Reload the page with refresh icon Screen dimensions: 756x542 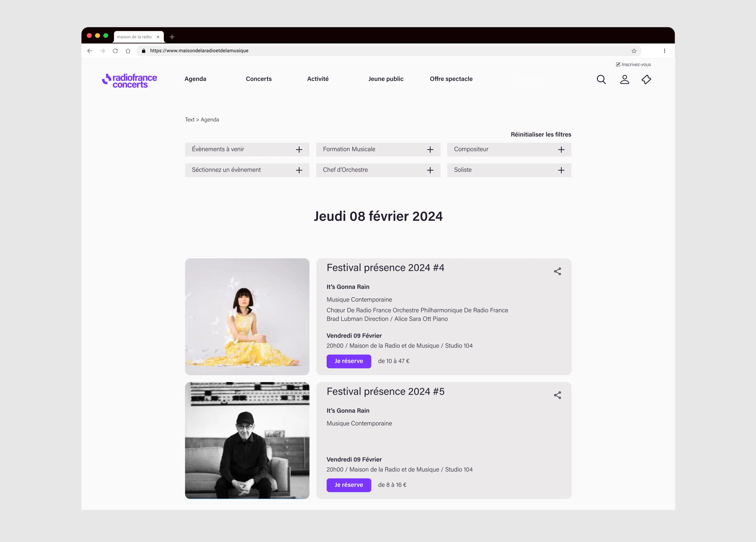pos(115,51)
